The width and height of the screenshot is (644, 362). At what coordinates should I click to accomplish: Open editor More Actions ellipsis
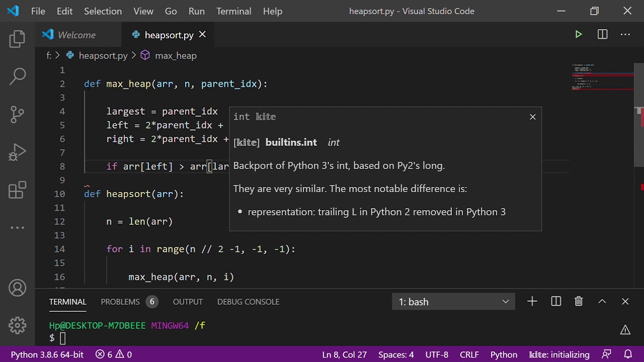click(625, 35)
